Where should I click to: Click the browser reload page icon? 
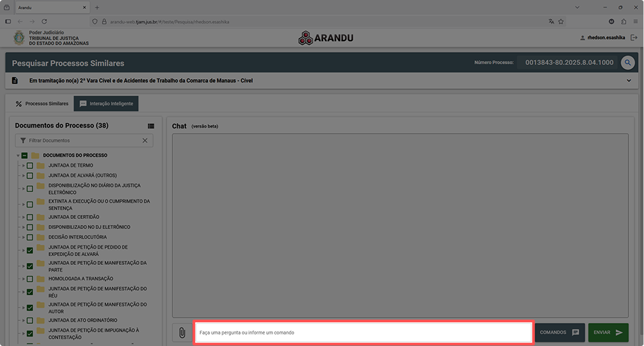[45, 22]
